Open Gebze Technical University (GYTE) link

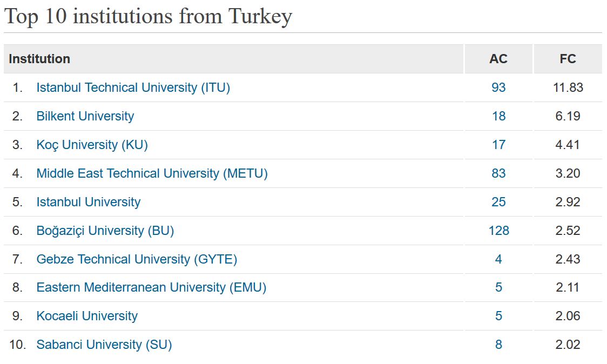(x=137, y=259)
